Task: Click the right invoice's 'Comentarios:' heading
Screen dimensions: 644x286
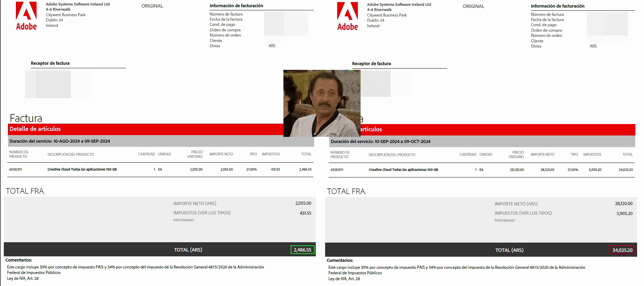Action: point(340,261)
